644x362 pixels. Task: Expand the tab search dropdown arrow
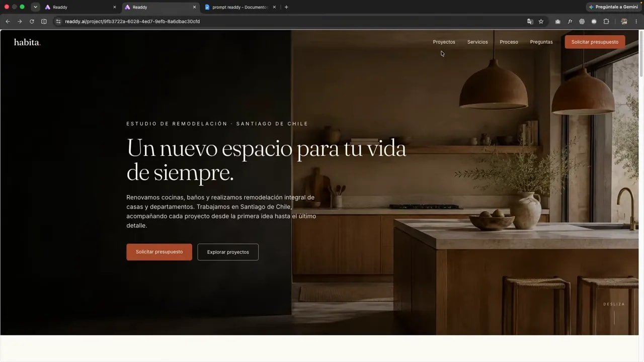pos(35,7)
